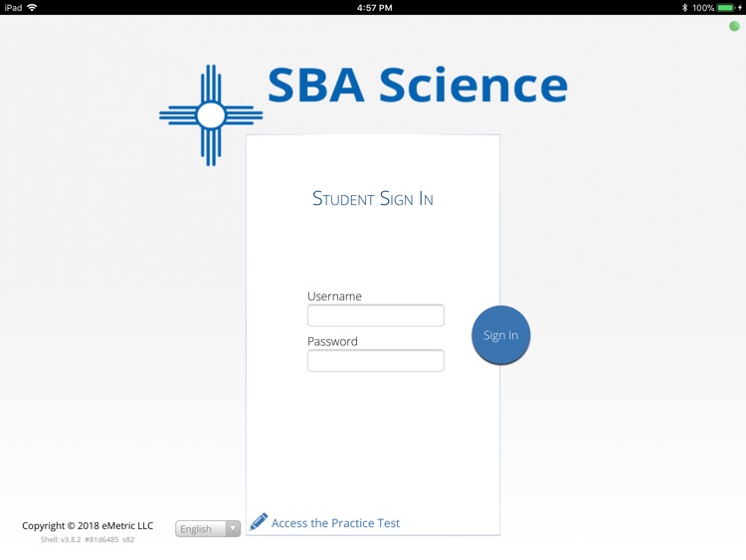Click the Username label
746x560 pixels.
(x=334, y=296)
